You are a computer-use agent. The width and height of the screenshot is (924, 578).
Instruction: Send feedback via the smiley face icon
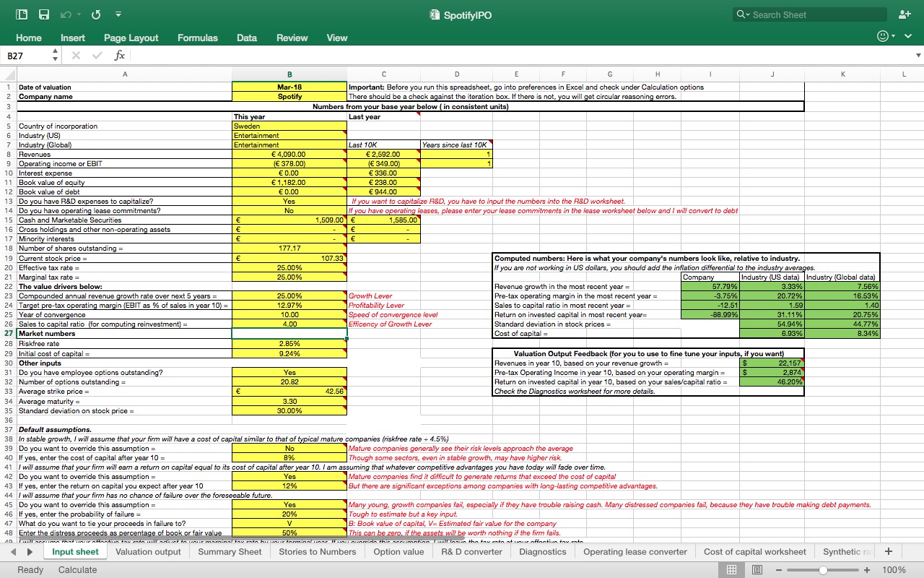coord(881,37)
